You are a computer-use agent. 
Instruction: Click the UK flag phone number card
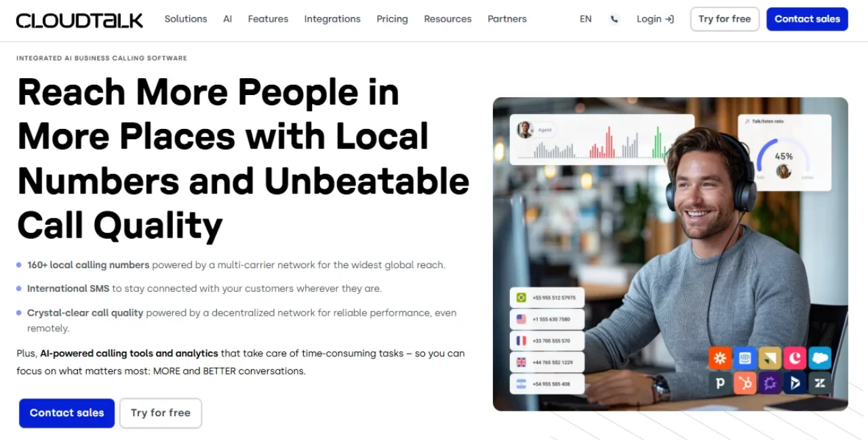coord(547,362)
